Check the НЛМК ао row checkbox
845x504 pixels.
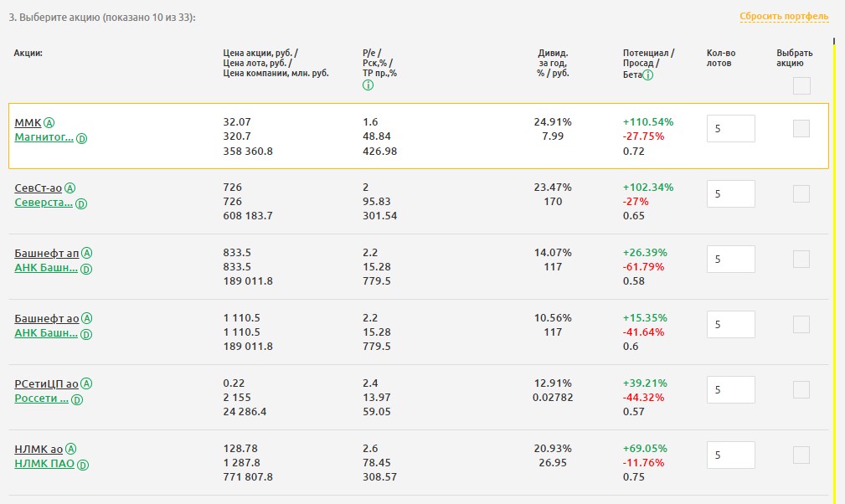801,455
